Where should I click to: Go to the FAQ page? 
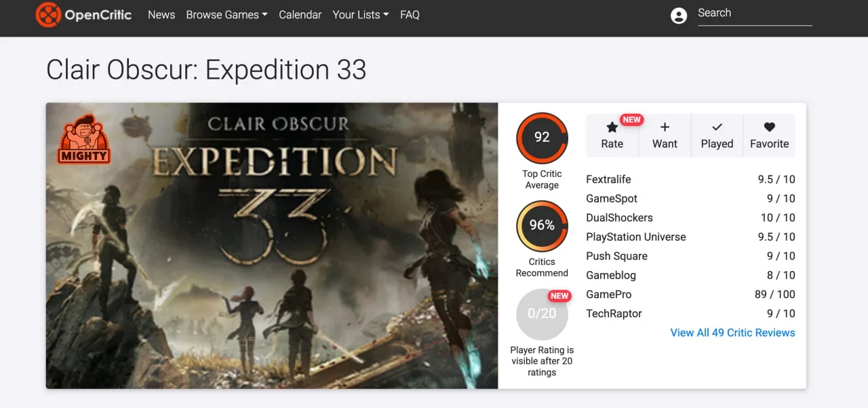point(410,15)
